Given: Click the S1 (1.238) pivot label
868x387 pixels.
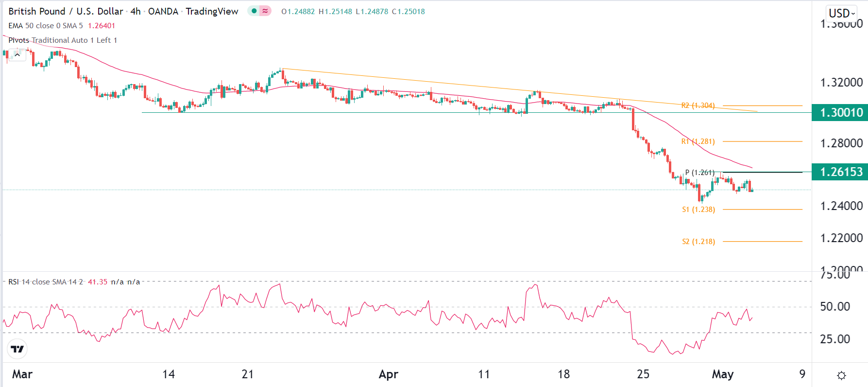Looking at the screenshot, I should (698, 210).
